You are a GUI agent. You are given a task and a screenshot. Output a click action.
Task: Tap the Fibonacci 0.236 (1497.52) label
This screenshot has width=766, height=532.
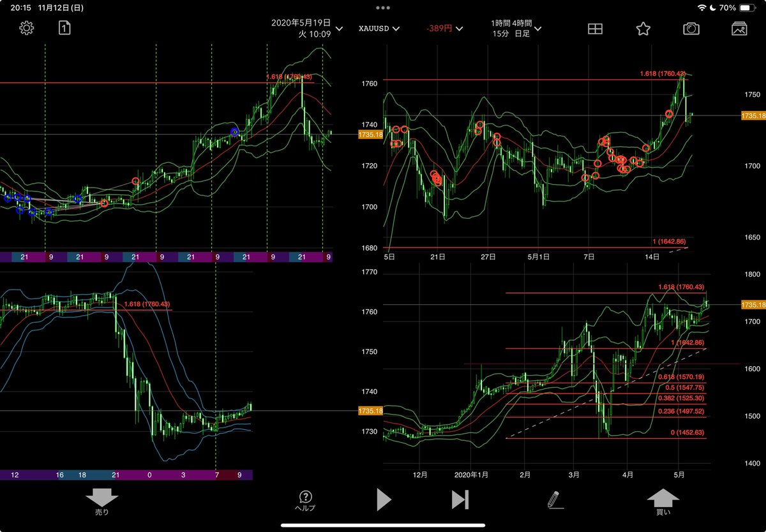click(x=680, y=412)
